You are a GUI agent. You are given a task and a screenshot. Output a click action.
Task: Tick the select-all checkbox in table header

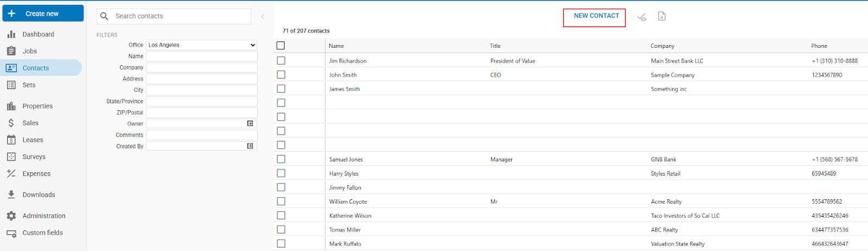(x=280, y=46)
